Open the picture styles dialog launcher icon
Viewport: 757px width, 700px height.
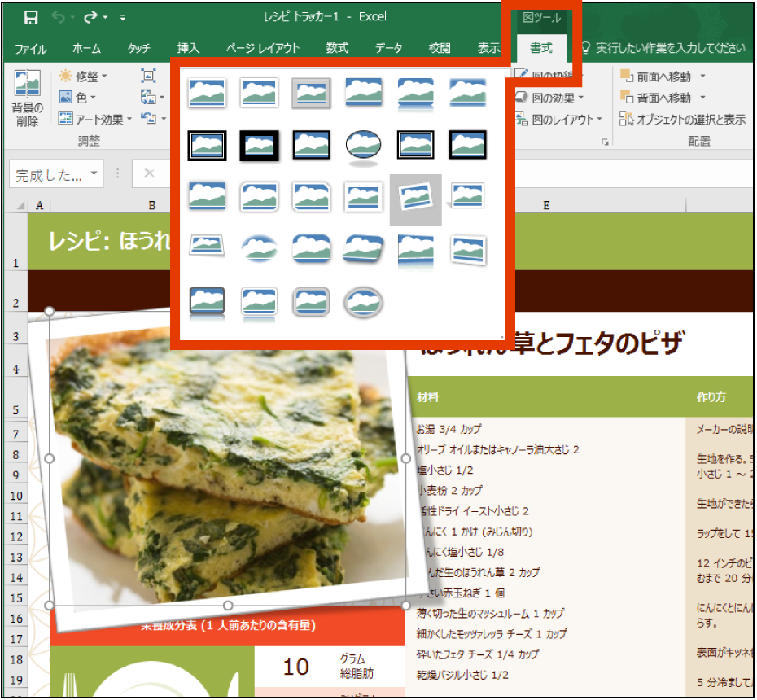(605, 142)
